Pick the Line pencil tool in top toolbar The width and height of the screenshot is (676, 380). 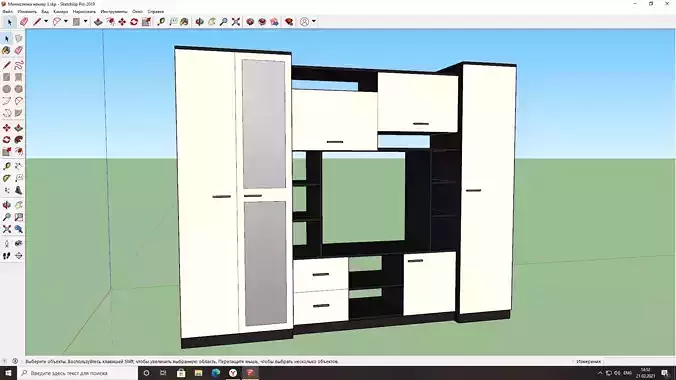tap(37, 22)
